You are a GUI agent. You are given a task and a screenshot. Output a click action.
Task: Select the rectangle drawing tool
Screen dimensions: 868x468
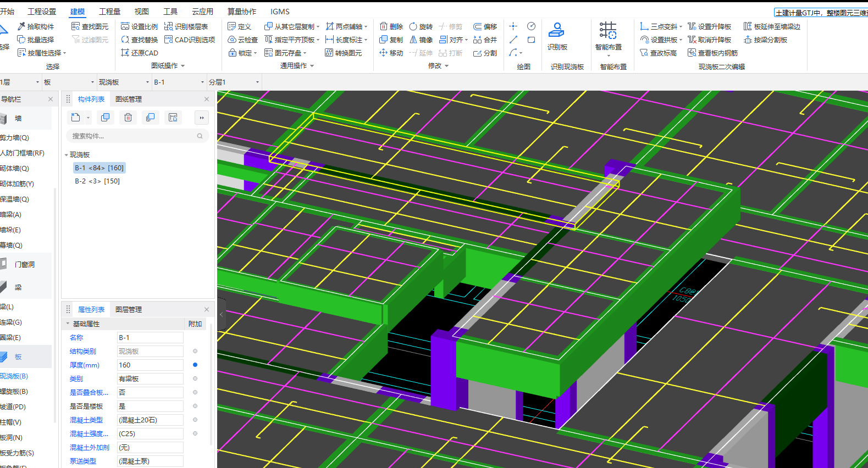pyautogui.click(x=531, y=40)
